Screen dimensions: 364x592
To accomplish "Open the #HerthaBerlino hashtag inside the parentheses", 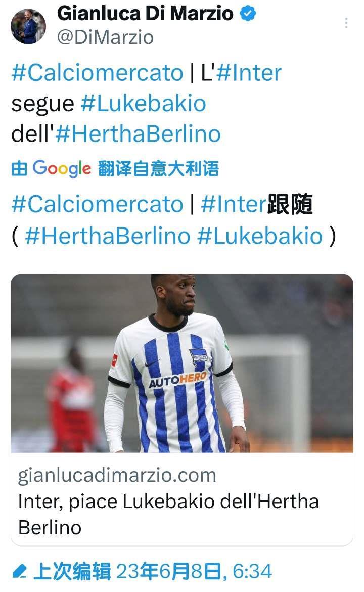I will tap(108, 236).
